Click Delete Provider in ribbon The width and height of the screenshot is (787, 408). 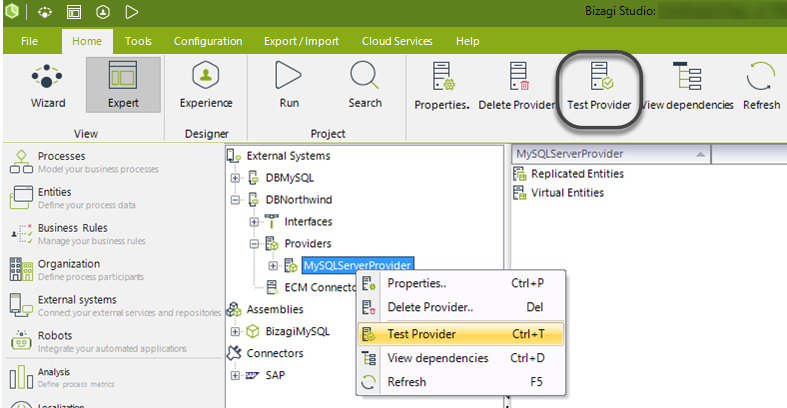click(517, 86)
